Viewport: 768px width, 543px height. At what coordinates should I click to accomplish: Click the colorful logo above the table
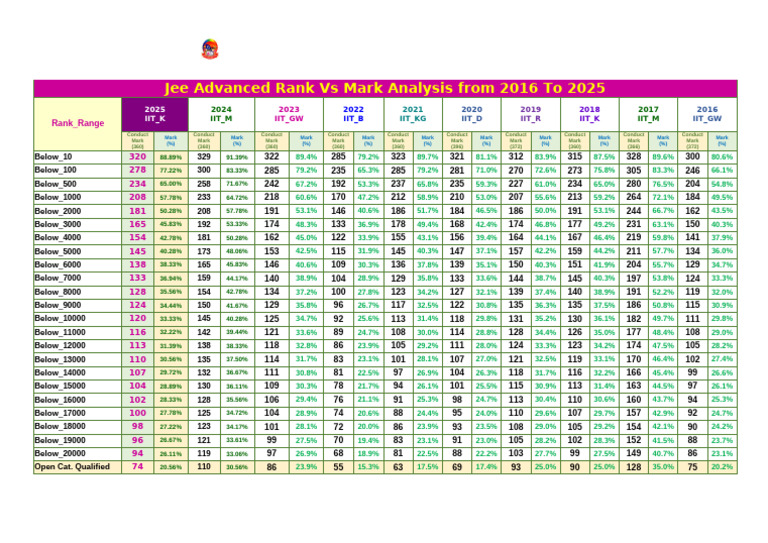[x=210, y=49]
